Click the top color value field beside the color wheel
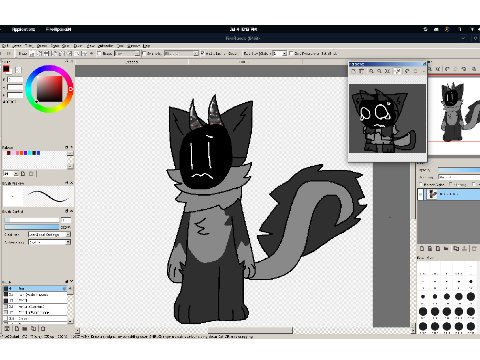Image resolution: width=480 pixels, height=360 pixels. (x=15, y=79)
